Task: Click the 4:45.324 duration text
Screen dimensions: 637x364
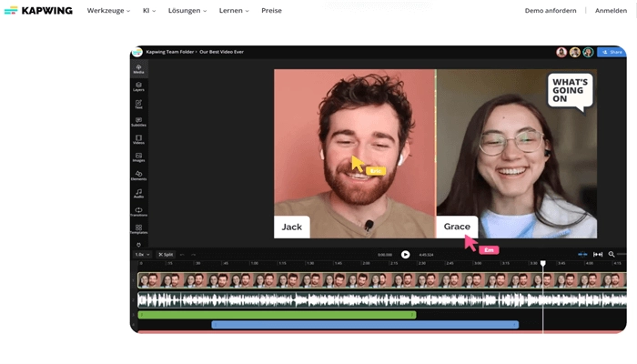Action: (x=426, y=255)
